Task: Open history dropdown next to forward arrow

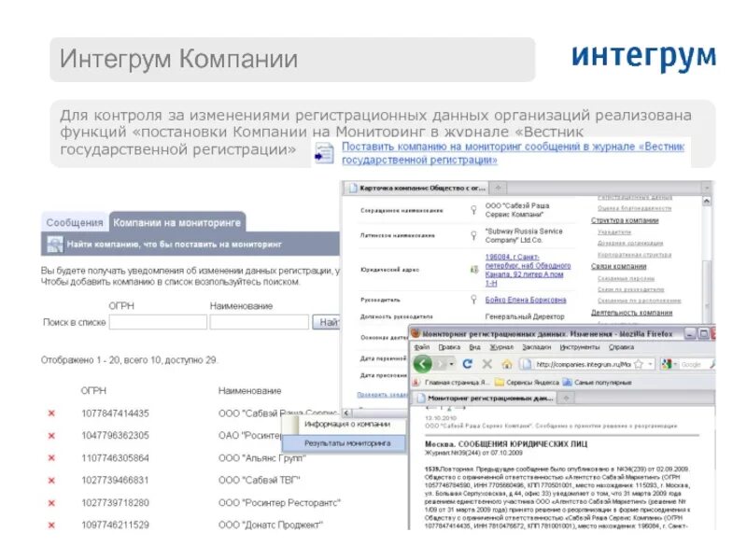Action: 452,365
